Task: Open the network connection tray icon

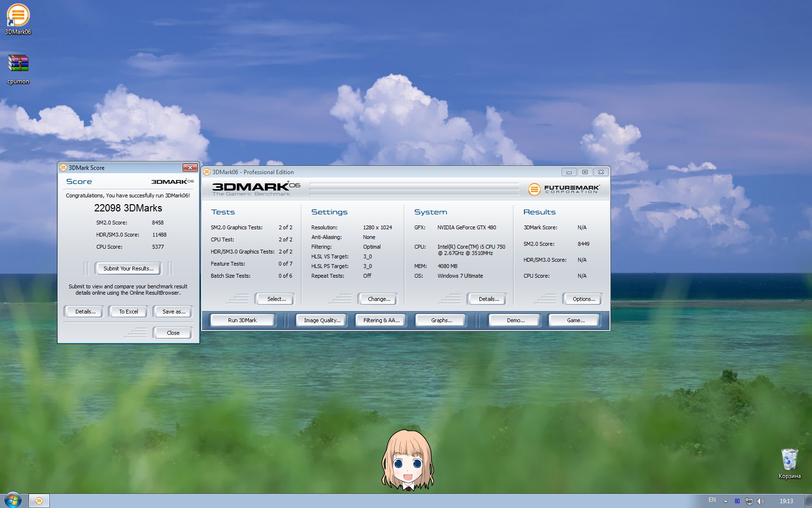Action: (749, 501)
